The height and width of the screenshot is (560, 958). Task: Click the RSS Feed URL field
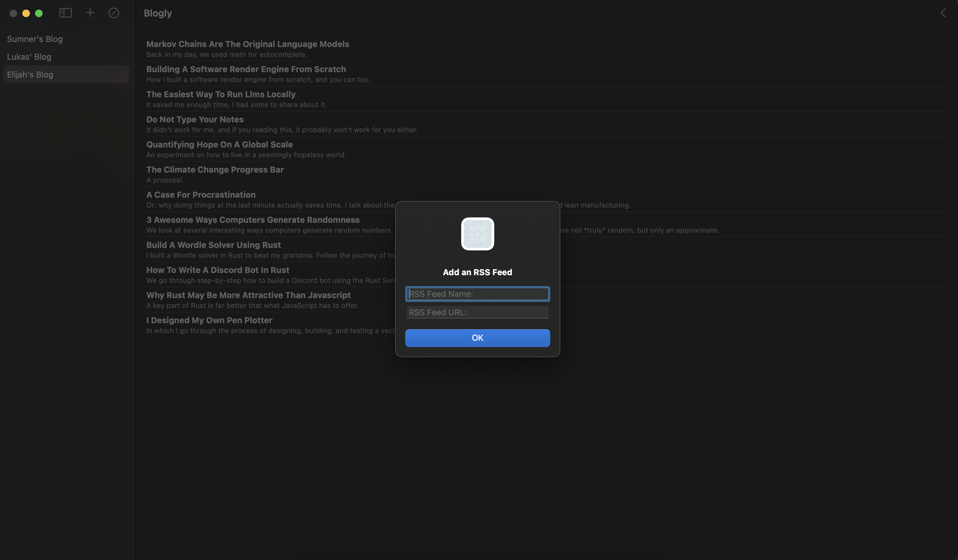(x=477, y=312)
